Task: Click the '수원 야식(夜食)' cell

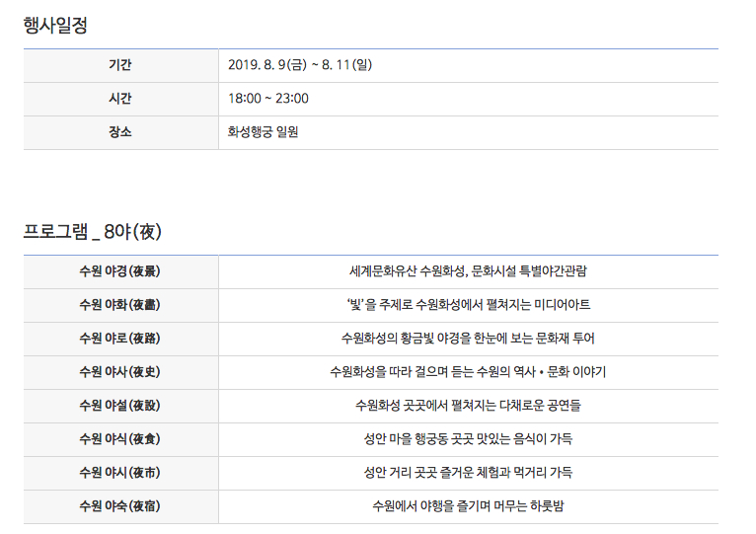Action: click(120, 439)
